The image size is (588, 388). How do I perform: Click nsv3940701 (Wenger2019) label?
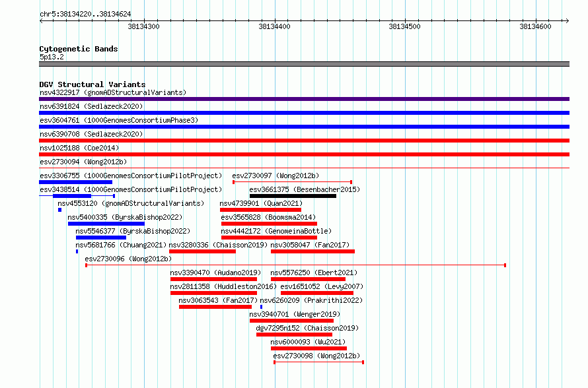pos(295,314)
